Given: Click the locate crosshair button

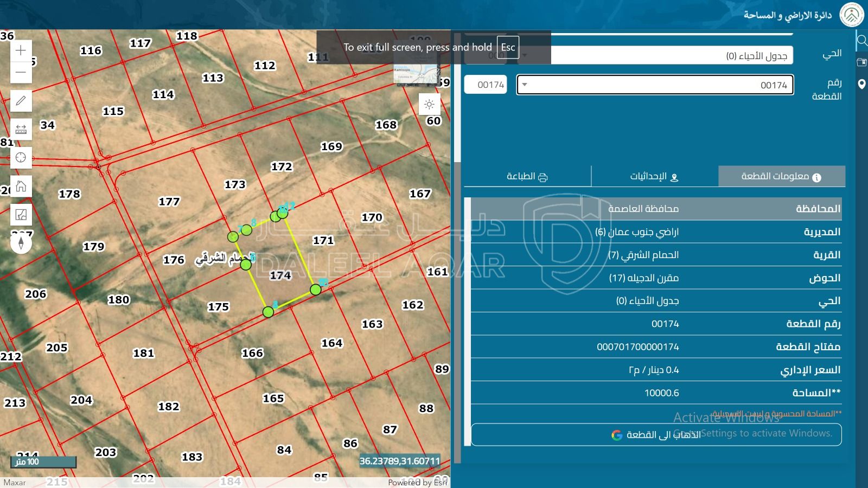Looking at the screenshot, I should [x=21, y=158].
